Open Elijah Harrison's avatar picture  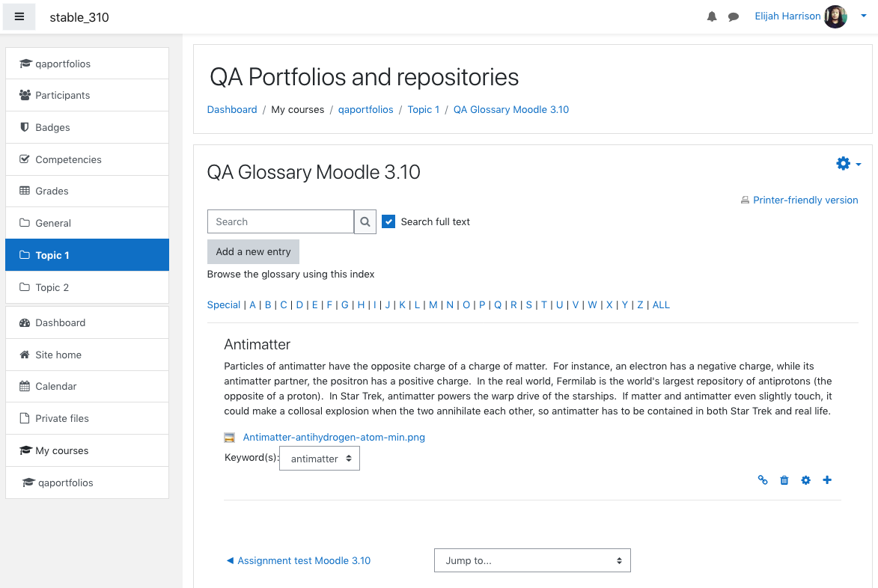(835, 16)
